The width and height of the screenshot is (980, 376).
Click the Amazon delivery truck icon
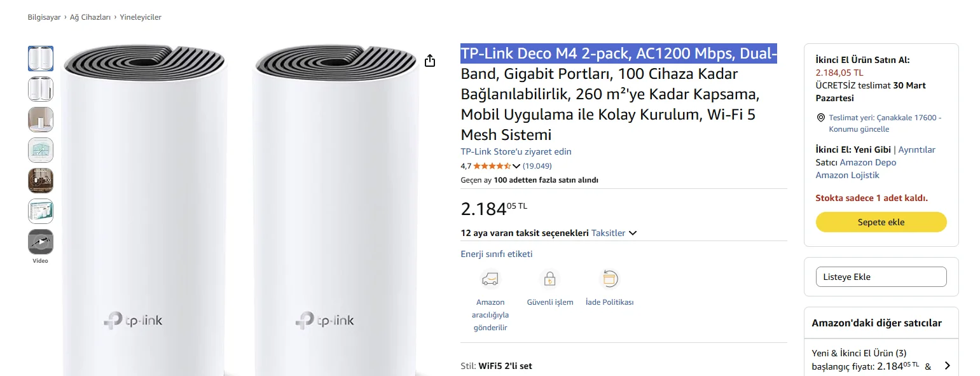pyautogui.click(x=490, y=279)
